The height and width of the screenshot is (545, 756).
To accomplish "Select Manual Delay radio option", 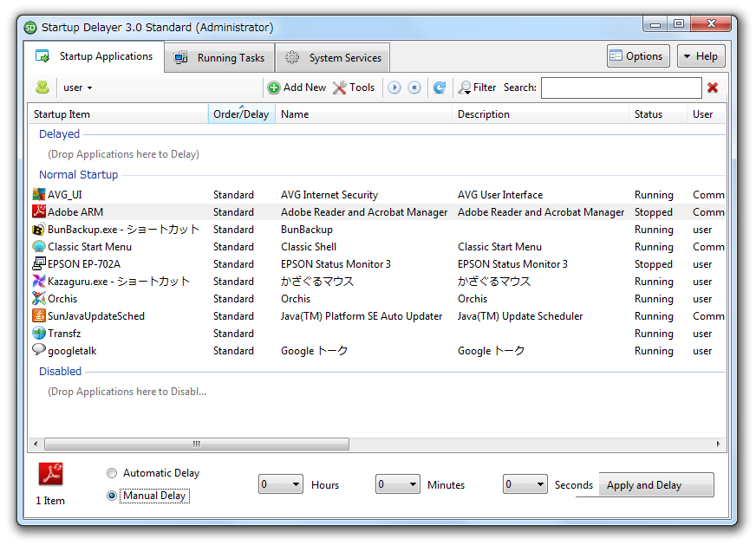I will pyautogui.click(x=112, y=496).
